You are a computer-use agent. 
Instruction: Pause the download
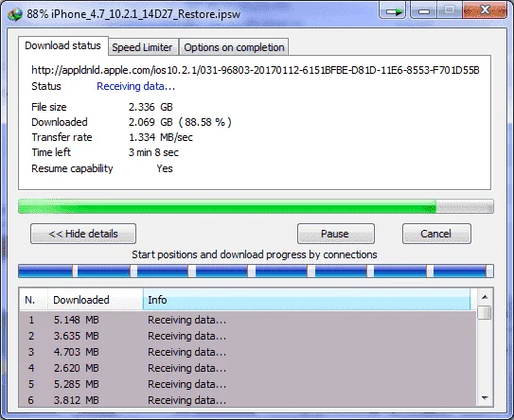pyautogui.click(x=336, y=234)
